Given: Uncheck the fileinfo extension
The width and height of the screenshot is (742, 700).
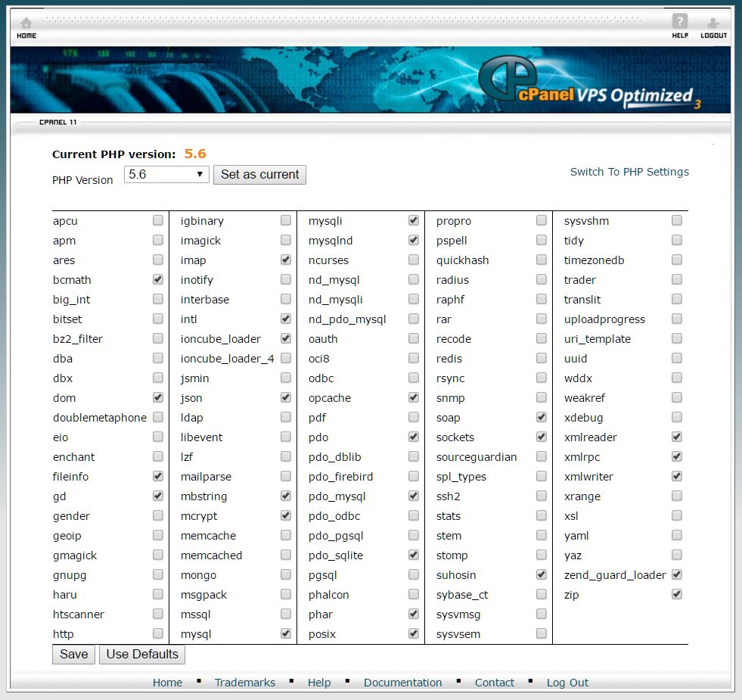Looking at the screenshot, I should pyautogui.click(x=158, y=476).
